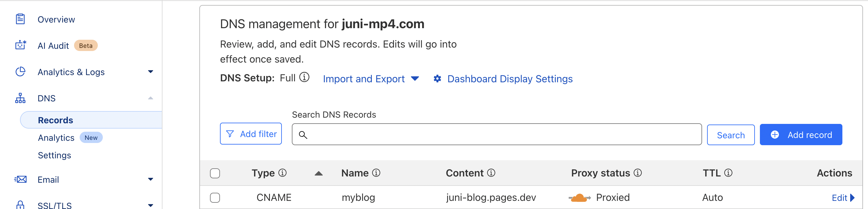Click the orange cloud Proxied icon
Viewport: 868px width, 209px height.
tap(579, 197)
